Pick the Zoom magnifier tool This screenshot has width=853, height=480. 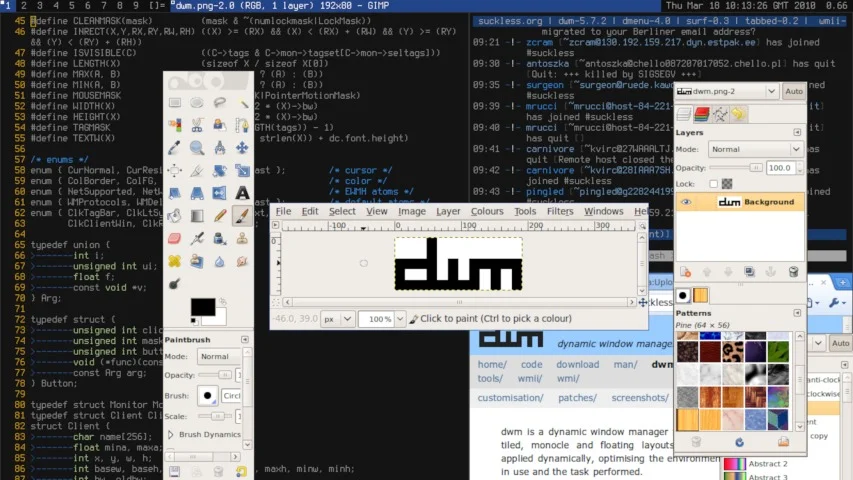(197, 147)
